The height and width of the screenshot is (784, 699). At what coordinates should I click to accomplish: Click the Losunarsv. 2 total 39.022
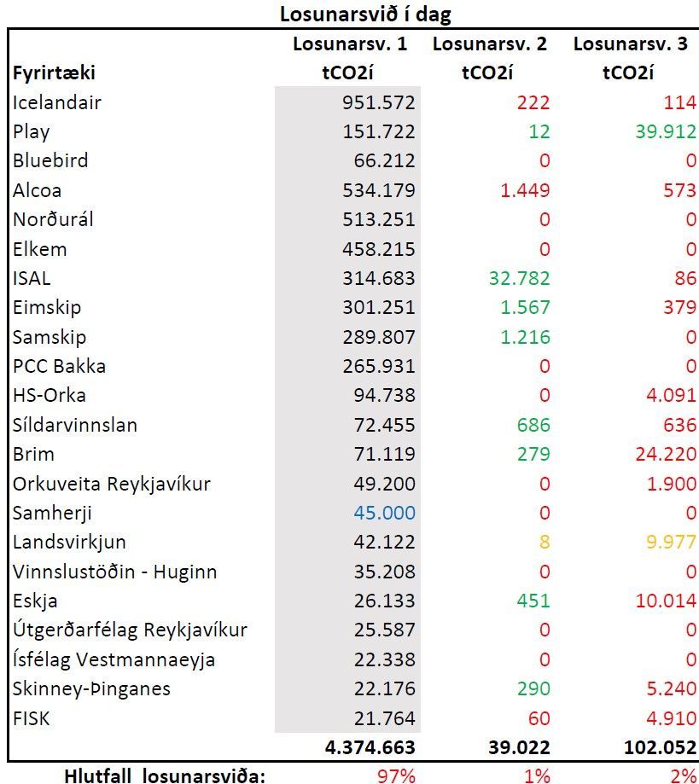[x=520, y=747]
